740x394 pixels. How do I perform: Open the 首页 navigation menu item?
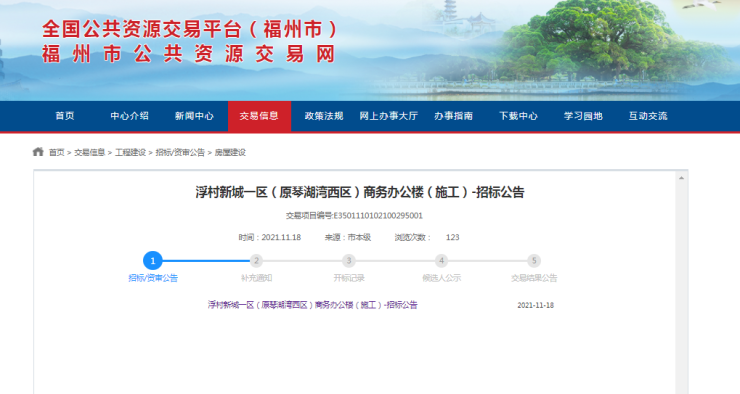[65, 116]
